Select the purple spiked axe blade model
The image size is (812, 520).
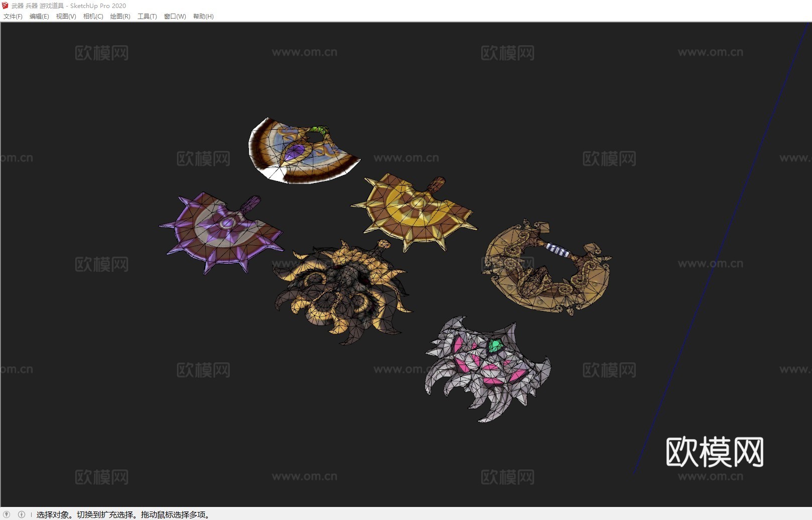(221, 233)
